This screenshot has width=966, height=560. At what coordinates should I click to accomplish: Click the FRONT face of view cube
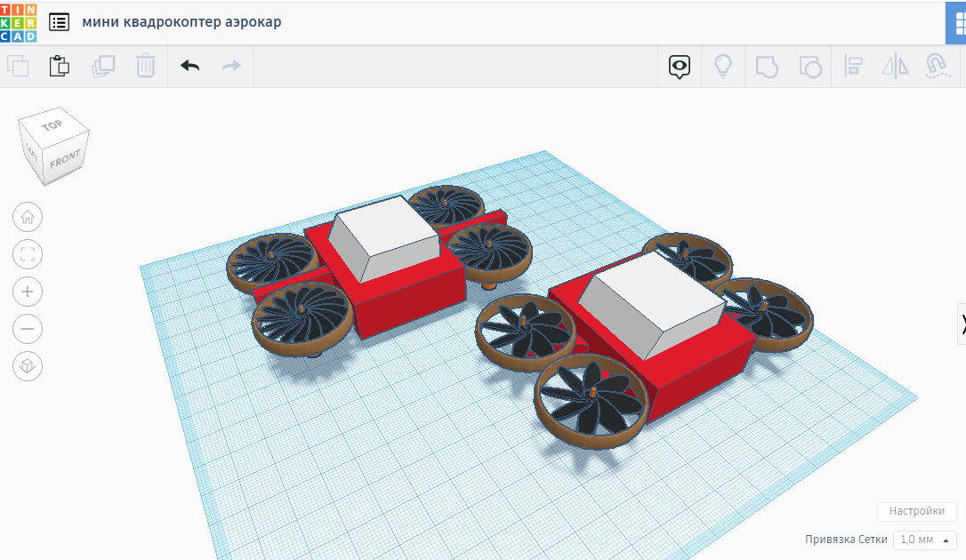click(x=65, y=159)
